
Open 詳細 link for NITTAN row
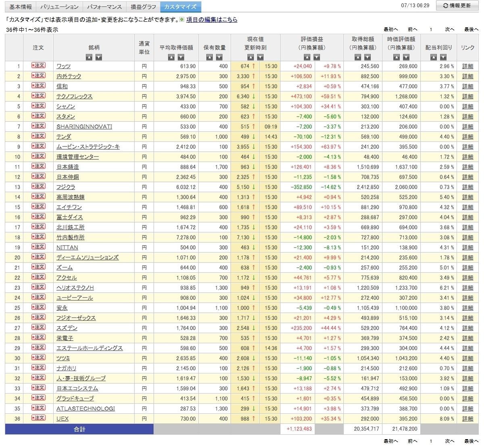pos(467,247)
